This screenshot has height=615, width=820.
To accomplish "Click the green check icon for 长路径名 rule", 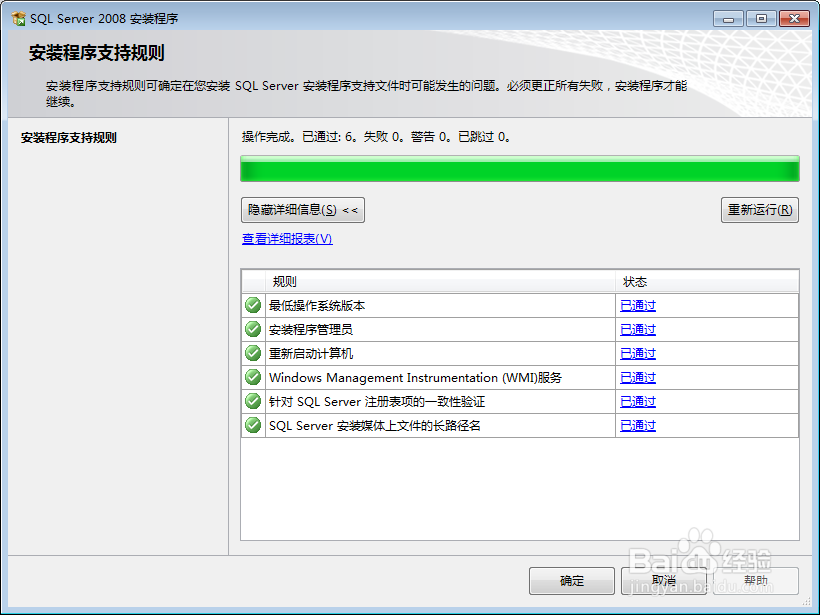I will point(253,425).
